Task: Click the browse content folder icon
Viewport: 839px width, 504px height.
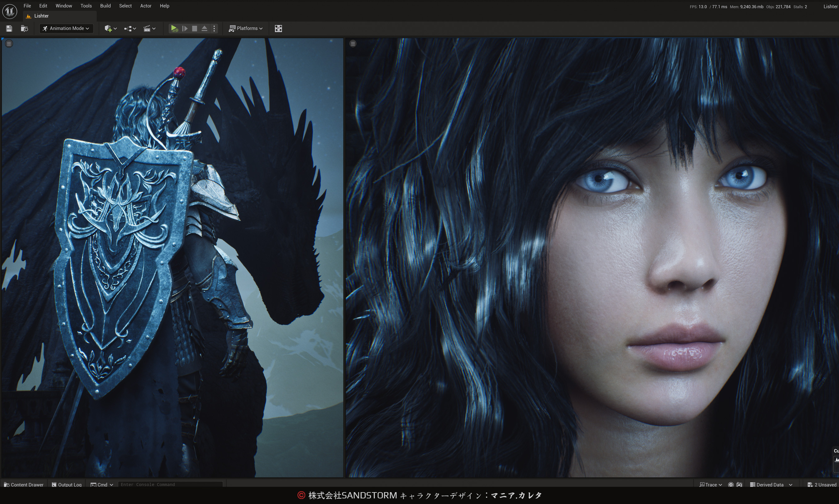Action: 24,28
